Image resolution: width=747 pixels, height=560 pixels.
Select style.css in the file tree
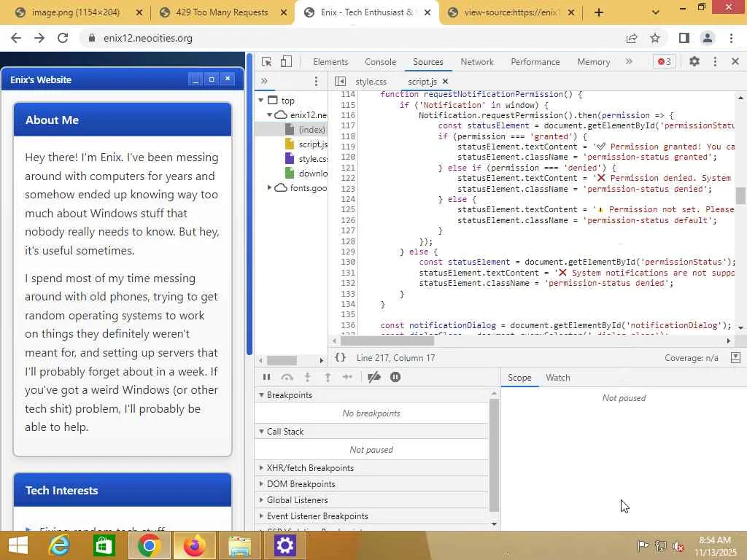(312, 159)
